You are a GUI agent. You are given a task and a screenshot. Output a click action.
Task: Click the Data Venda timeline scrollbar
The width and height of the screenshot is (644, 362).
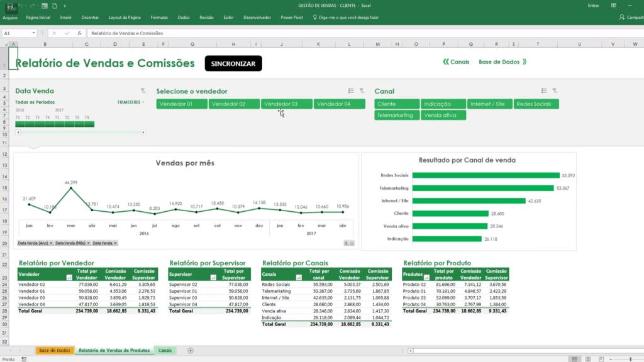(80, 132)
